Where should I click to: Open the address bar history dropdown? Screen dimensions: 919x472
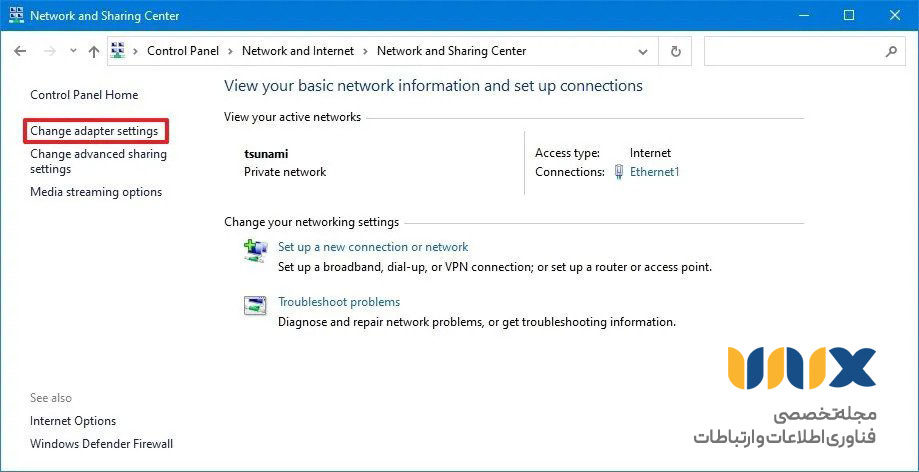[643, 52]
